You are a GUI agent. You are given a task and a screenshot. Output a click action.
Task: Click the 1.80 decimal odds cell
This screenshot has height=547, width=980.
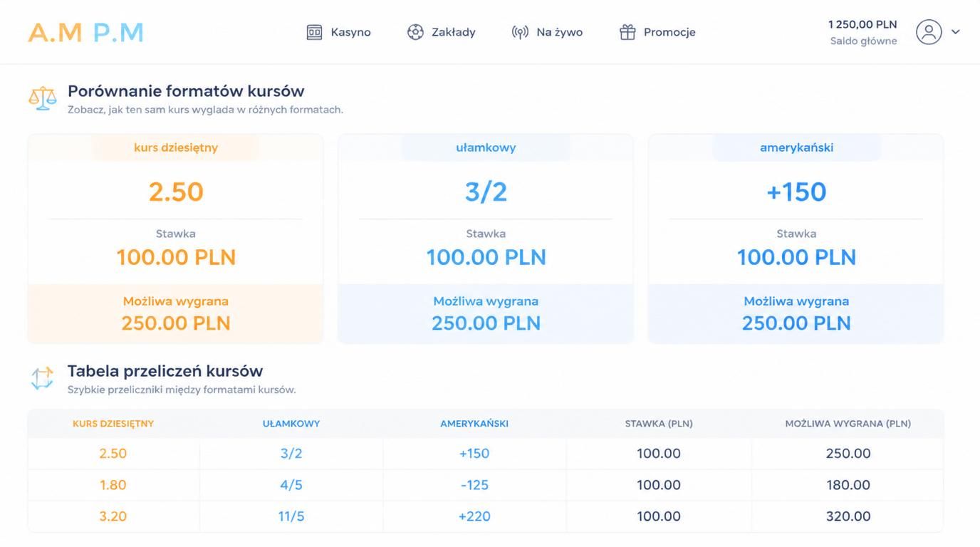click(113, 485)
